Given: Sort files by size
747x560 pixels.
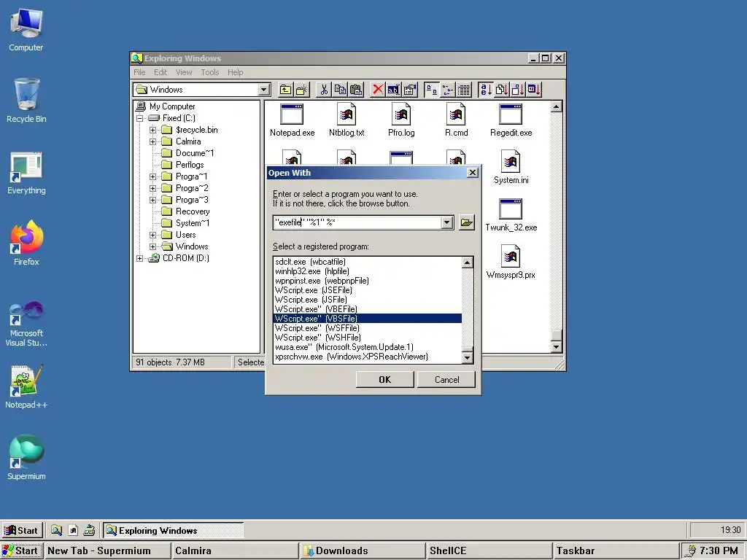Looking at the screenshot, I should (x=517, y=90).
